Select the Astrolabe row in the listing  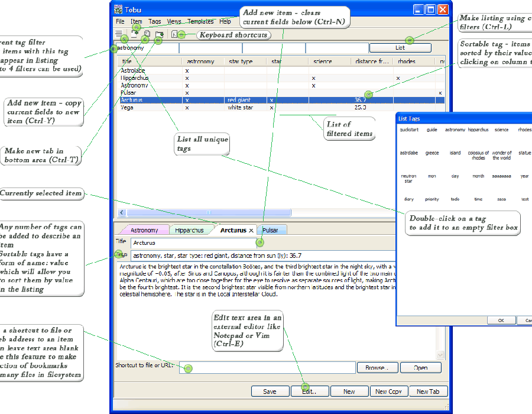click(281, 70)
